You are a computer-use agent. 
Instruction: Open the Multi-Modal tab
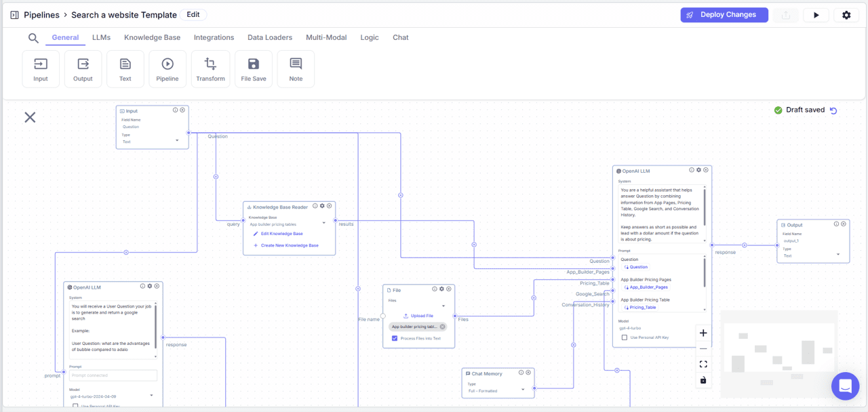click(x=326, y=37)
